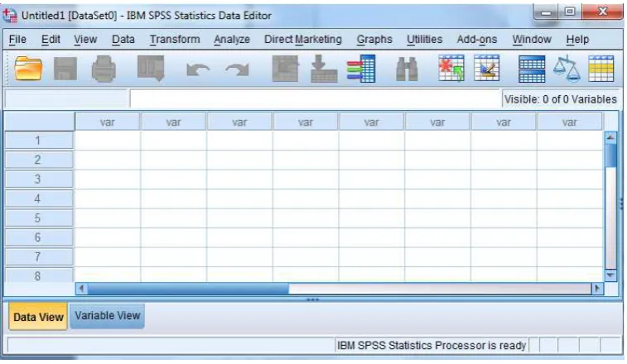Image resolution: width=627 pixels, height=364 pixels.
Task: Click the horizontal scrollbar right arrow
Action: 597,288
